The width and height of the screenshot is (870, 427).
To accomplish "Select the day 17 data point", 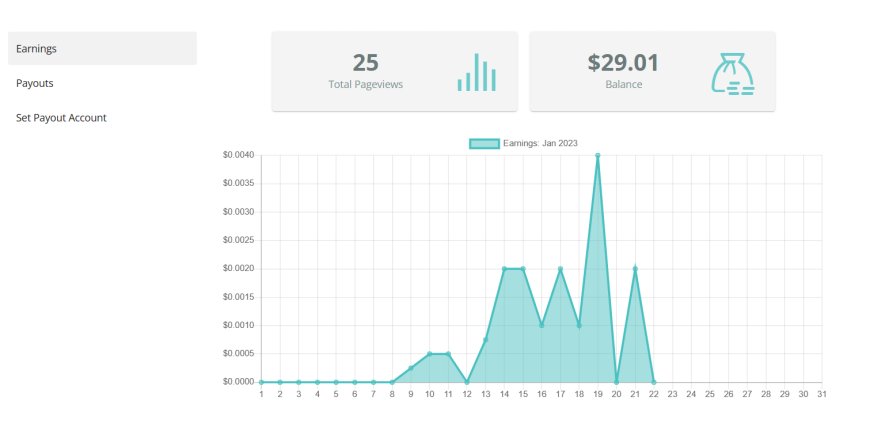I will point(560,269).
